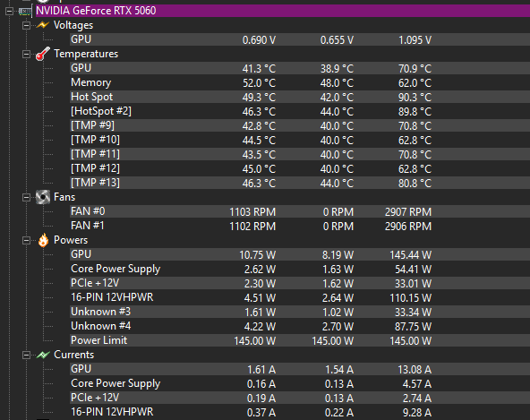Click the Currents green wave icon
Image resolution: width=530 pixels, height=420 pixels.
tap(43, 355)
